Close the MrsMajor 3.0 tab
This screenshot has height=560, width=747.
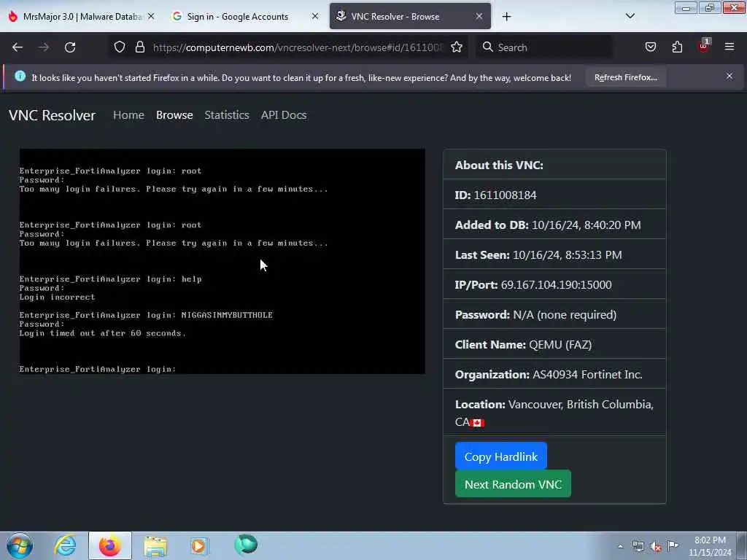pyautogui.click(x=151, y=16)
